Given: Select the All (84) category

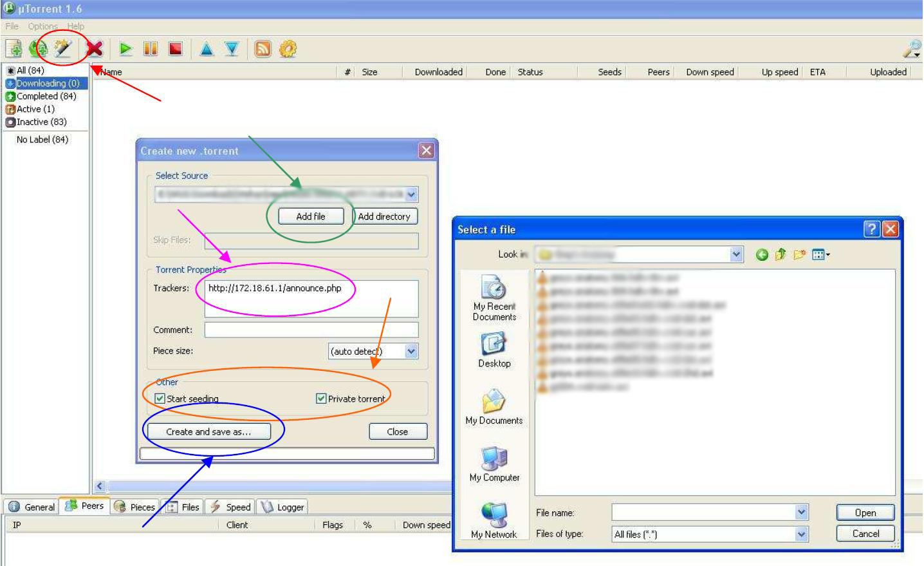Looking at the screenshot, I should coord(30,70).
